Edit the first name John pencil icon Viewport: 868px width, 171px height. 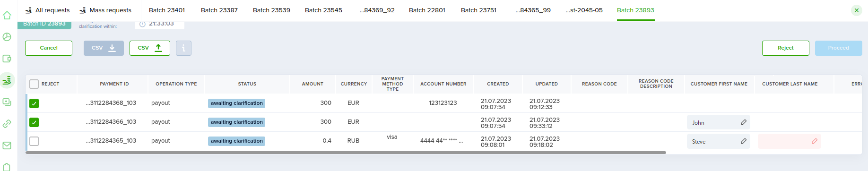pyautogui.click(x=744, y=122)
